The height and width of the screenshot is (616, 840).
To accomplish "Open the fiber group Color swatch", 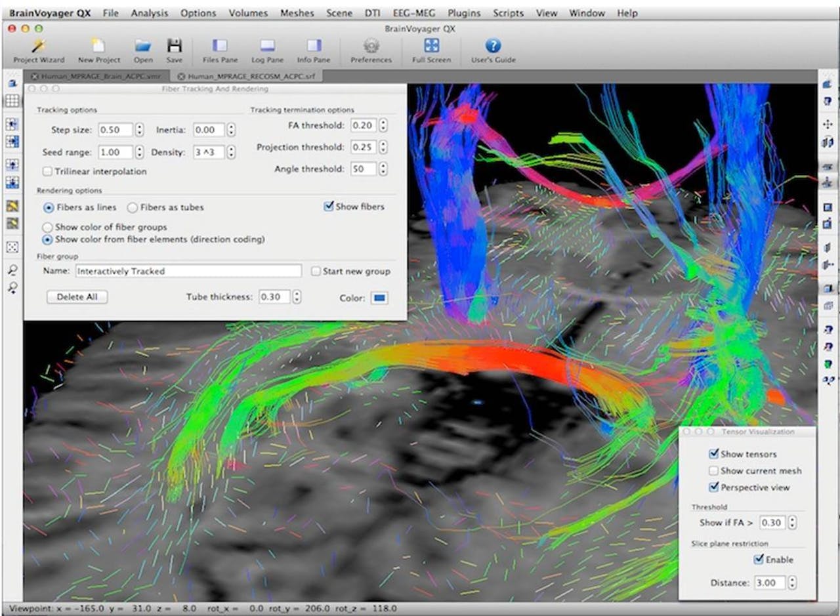I will 379,298.
